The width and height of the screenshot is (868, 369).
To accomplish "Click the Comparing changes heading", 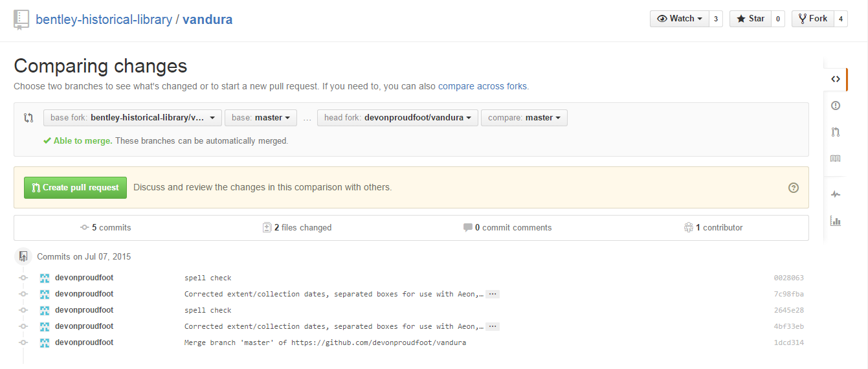I will tap(100, 66).
